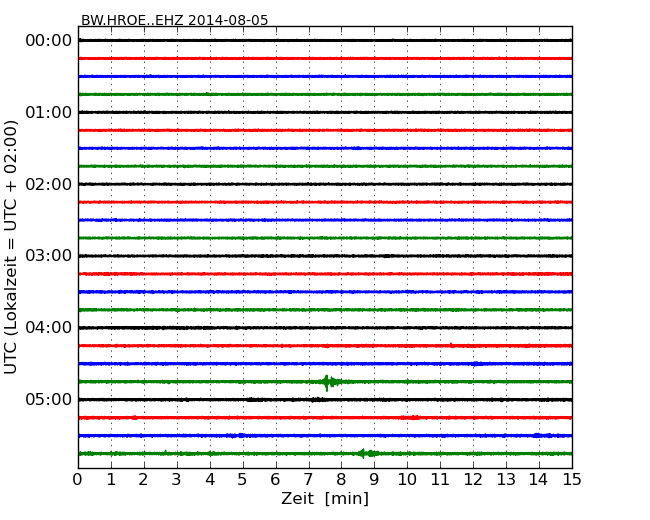Screen dimensions: 650x520
Task: Click the 03:00 y-axis label
Action: 49,256
